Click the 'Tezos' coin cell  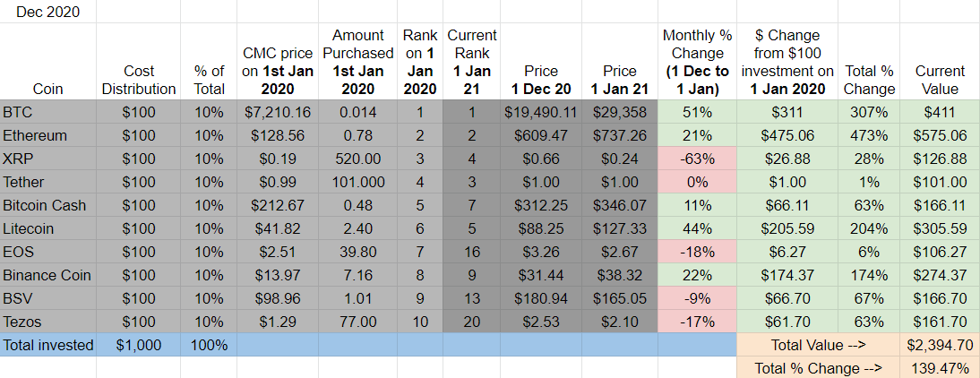point(48,322)
